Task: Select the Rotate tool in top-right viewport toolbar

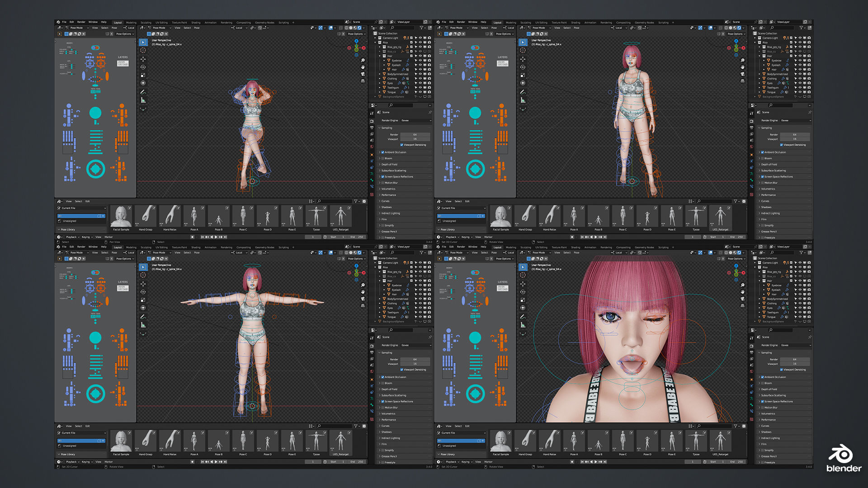Action: (523, 67)
